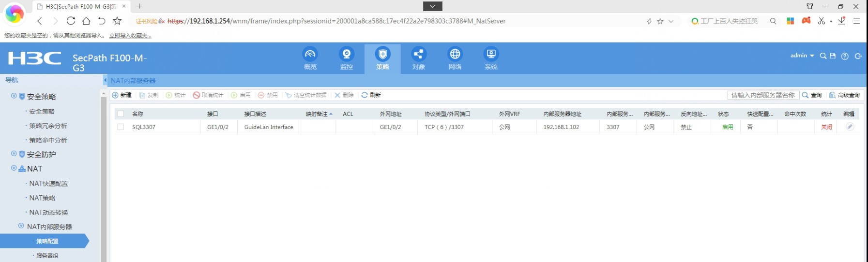Tick the SQL3307 row checkbox
The width and height of the screenshot is (868, 262).
click(x=121, y=127)
